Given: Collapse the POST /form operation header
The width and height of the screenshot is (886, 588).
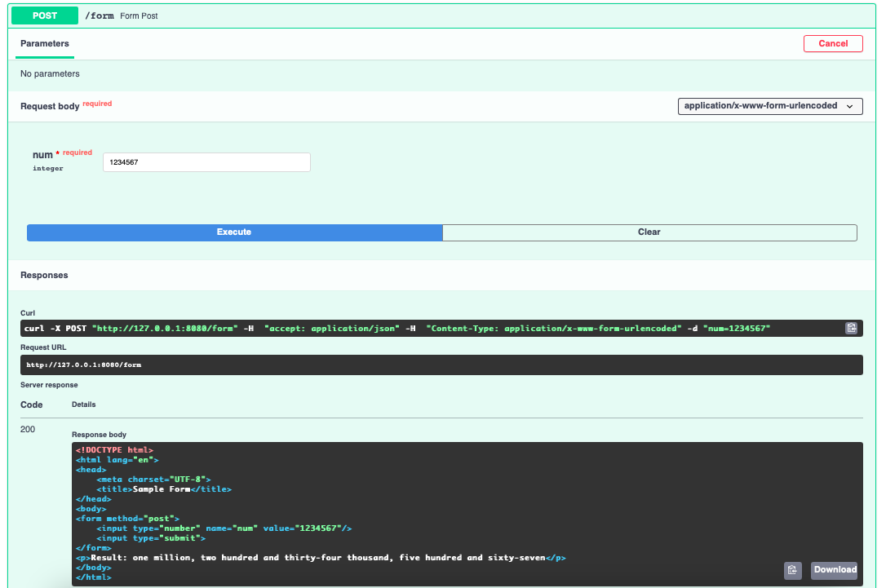Looking at the screenshot, I should (442, 15).
